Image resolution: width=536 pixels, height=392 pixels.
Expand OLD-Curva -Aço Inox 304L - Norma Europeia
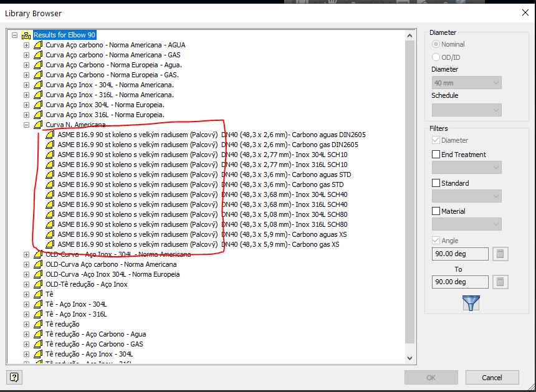pos(26,274)
